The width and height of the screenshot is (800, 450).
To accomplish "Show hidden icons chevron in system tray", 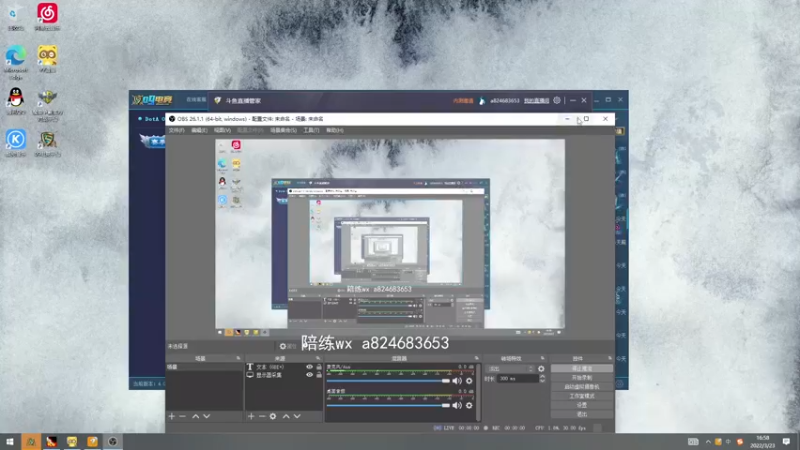I will click(708, 442).
